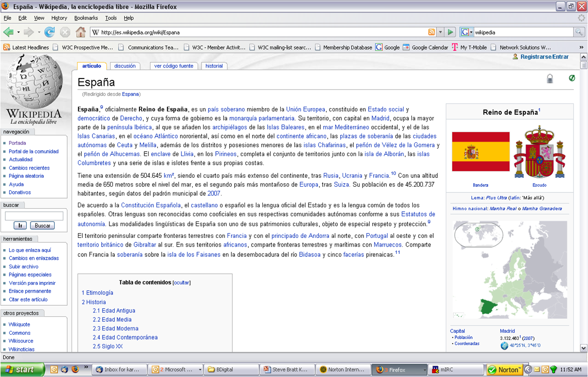Click the padlock protected-page icon
The height and width of the screenshot is (377, 588).
point(550,79)
